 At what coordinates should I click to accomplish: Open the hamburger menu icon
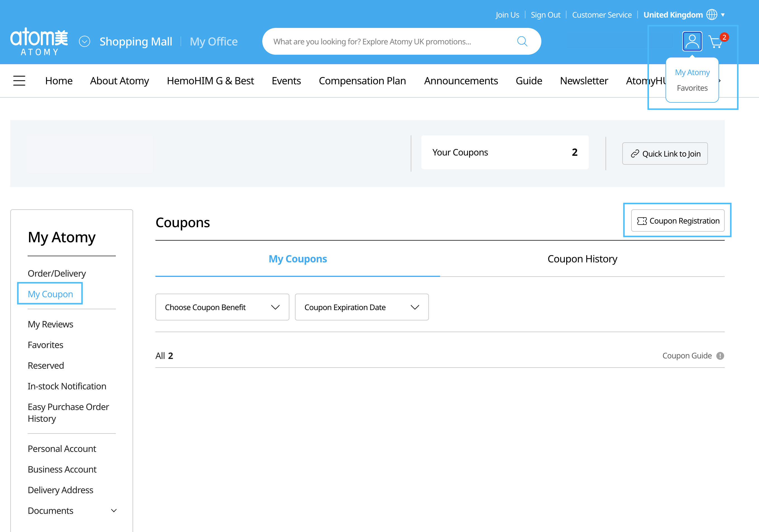19,81
